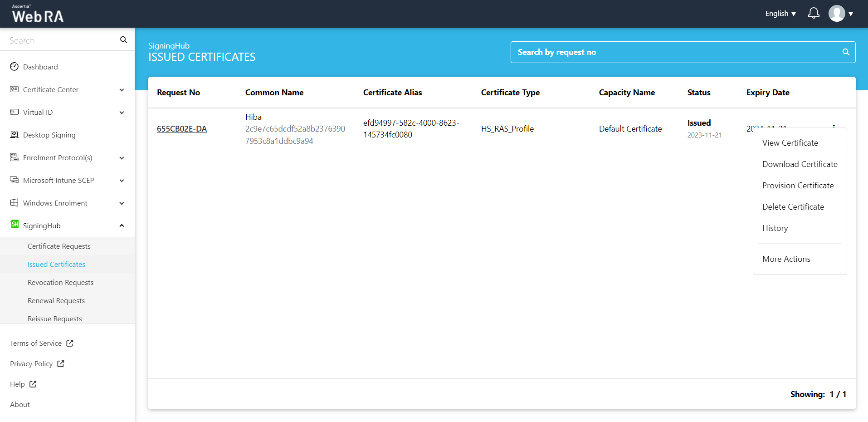Open the English language dropdown

click(780, 14)
